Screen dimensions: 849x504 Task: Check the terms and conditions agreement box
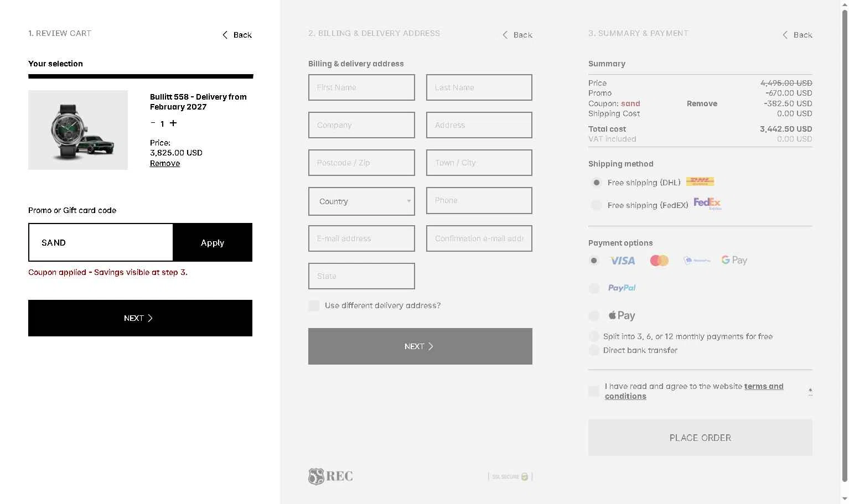click(x=594, y=391)
